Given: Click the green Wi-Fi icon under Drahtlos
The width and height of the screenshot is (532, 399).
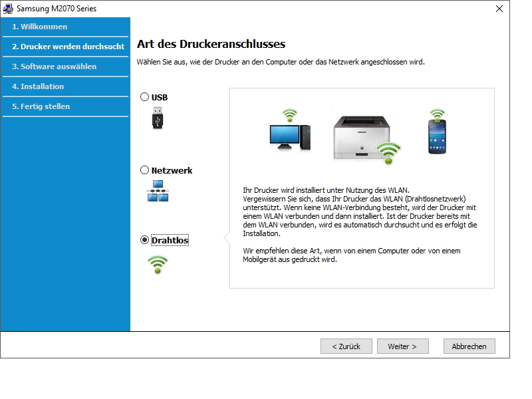Looking at the screenshot, I should [x=158, y=265].
